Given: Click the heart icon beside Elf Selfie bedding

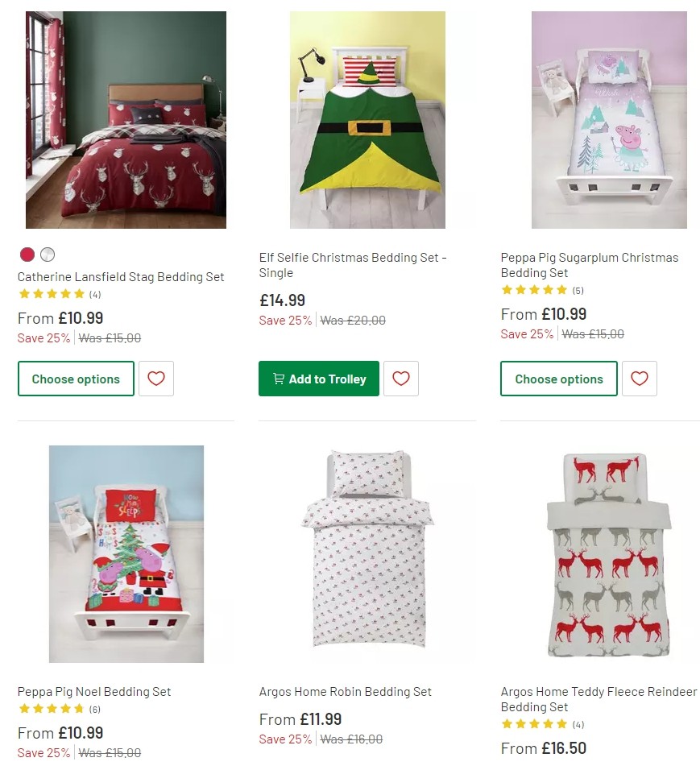Looking at the screenshot, I should 401,379.
